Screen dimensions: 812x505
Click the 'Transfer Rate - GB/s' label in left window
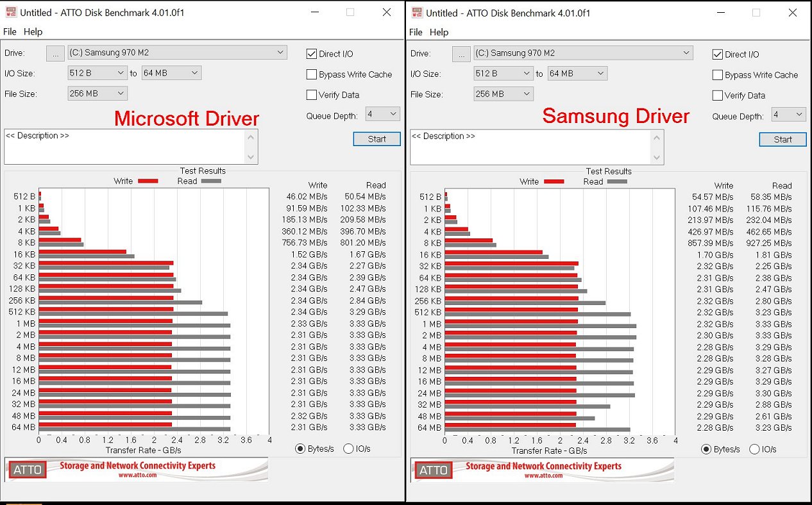point(143,451)
